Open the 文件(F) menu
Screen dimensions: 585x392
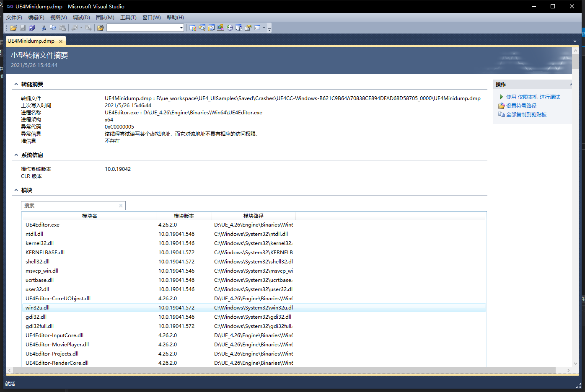14,17
